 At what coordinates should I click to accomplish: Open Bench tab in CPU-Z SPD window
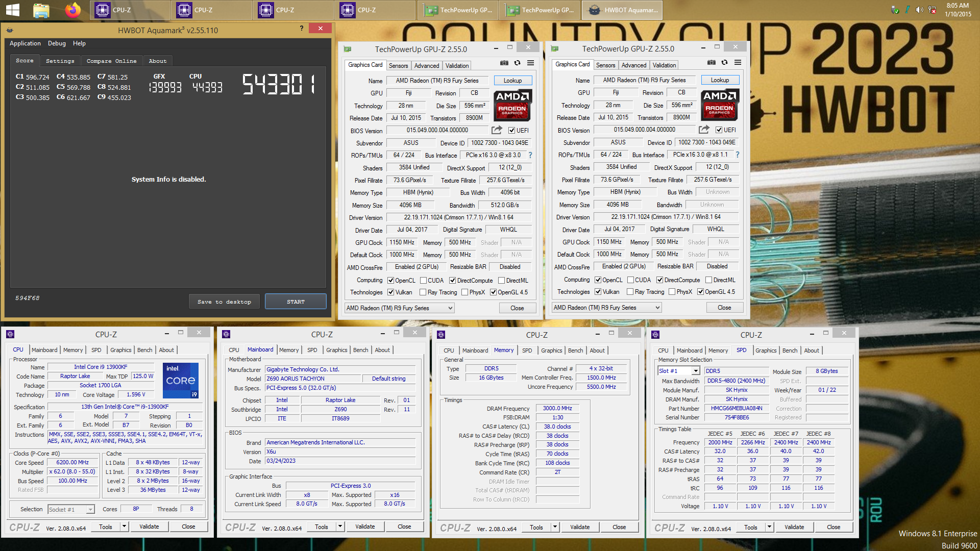click(790, 350)
